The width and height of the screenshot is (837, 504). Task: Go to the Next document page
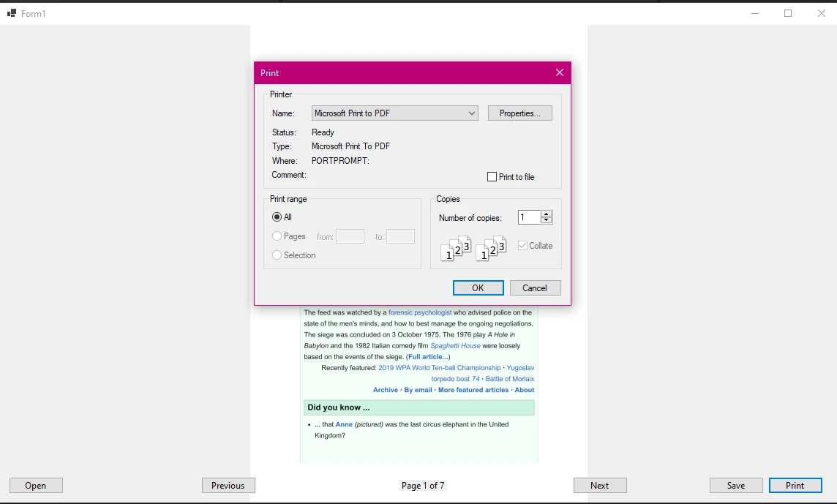600,485
